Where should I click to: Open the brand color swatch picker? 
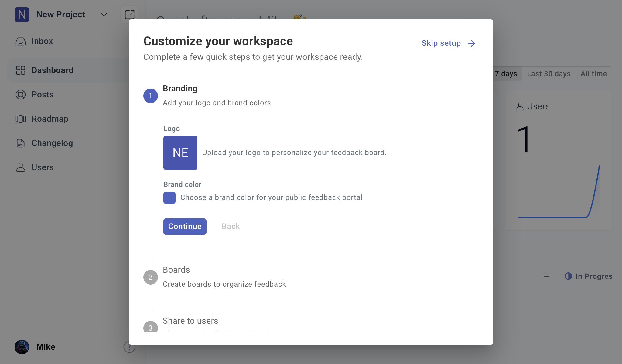tap(169, 198)
